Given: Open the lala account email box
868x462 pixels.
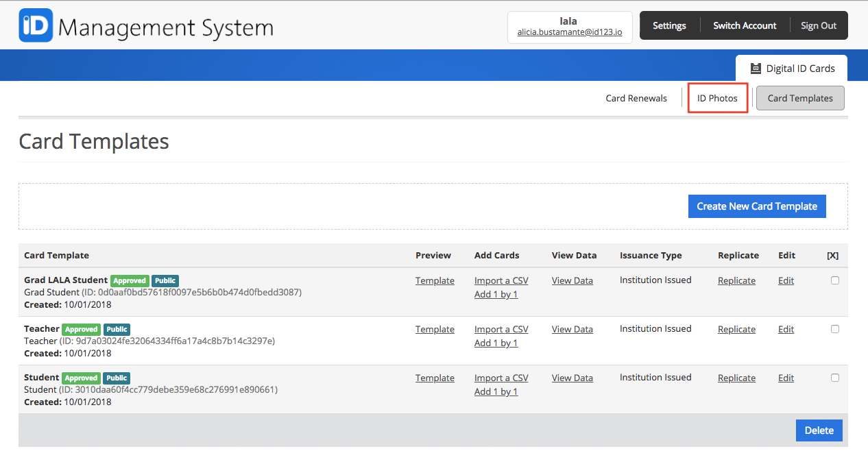Looking at the screenshot, I should (570, 27).
